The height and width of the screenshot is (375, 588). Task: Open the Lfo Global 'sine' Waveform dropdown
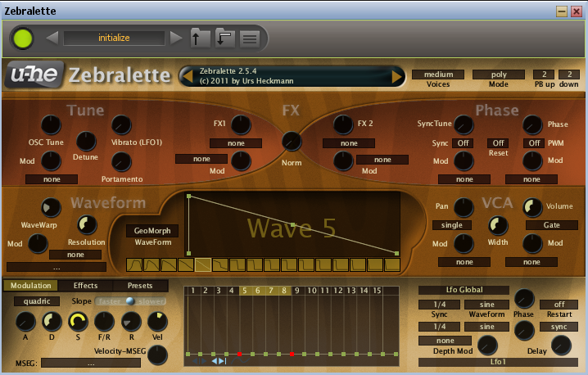pos(486,305)
